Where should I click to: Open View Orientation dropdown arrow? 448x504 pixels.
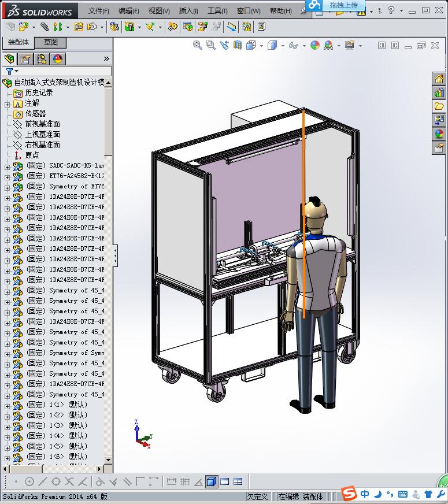pyautogui.click(x=261, y=46)
